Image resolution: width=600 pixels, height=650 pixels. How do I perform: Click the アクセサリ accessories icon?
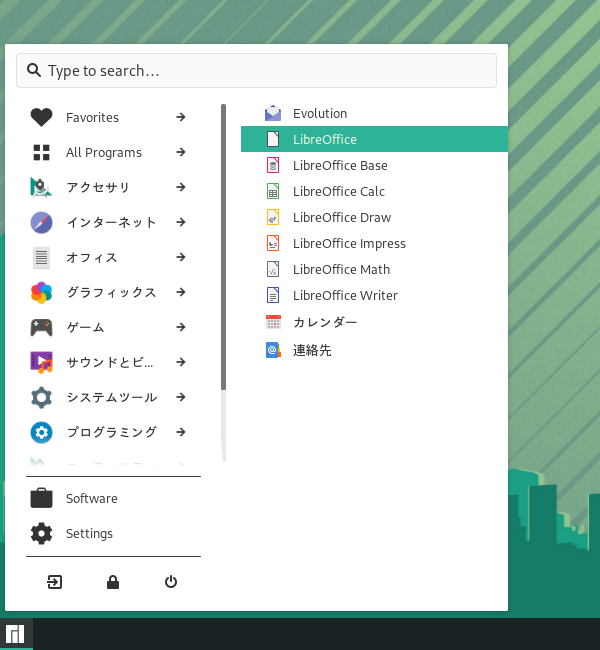(x=41, y=187)
